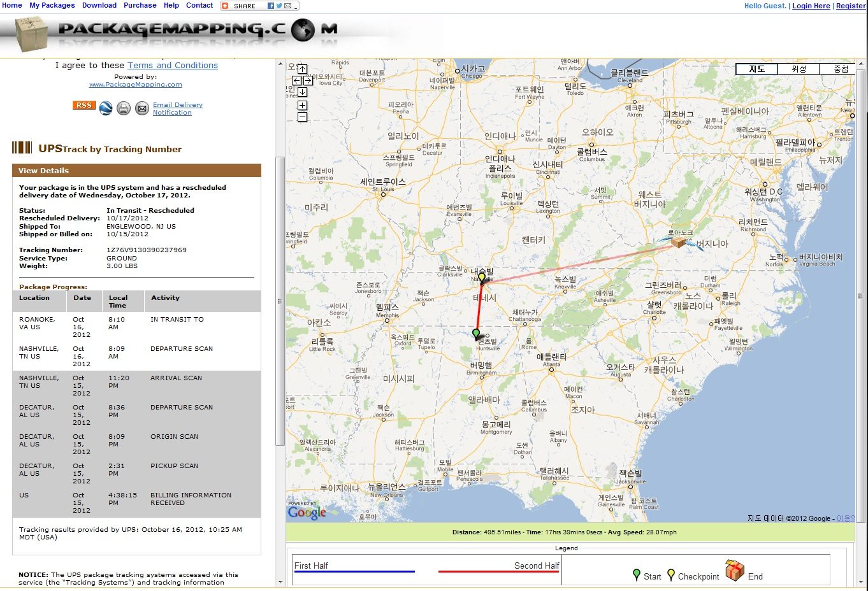Click the BILLING INFORMATION RECEIVED entry
Image resolution: width=868 pixels, height=591 pixels.
(x=191, y=499)
